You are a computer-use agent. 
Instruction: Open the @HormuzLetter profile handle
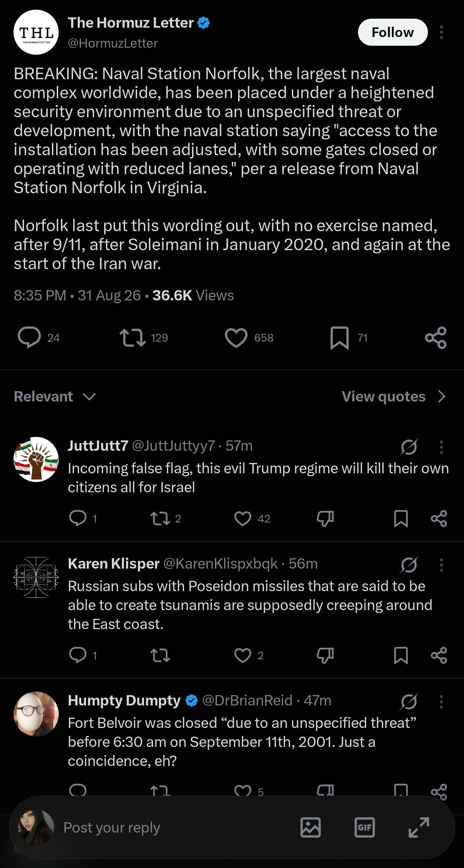tap(113, 43)
